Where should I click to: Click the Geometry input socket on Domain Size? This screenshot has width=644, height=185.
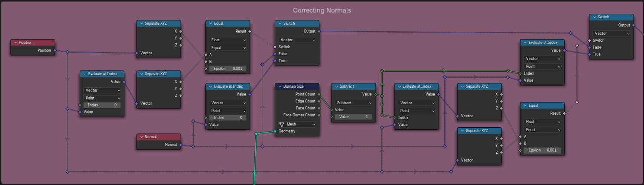coord(275,131)
